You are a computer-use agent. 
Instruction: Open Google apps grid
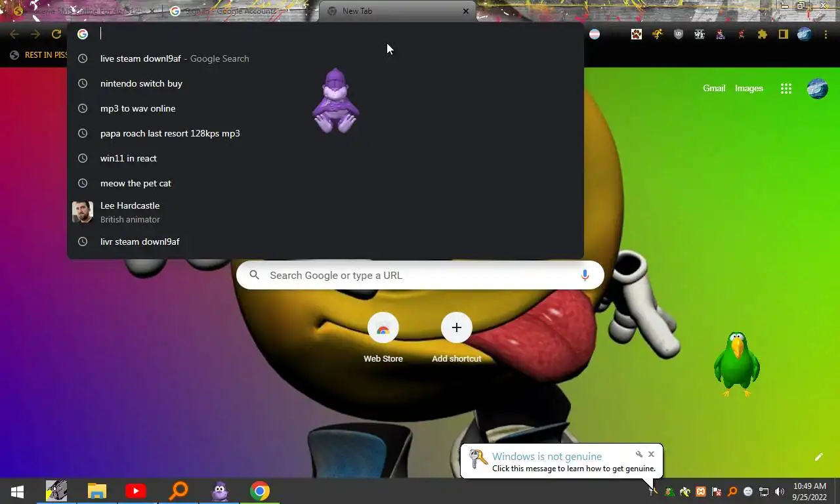pyautogui.click(x=786, y=89)
